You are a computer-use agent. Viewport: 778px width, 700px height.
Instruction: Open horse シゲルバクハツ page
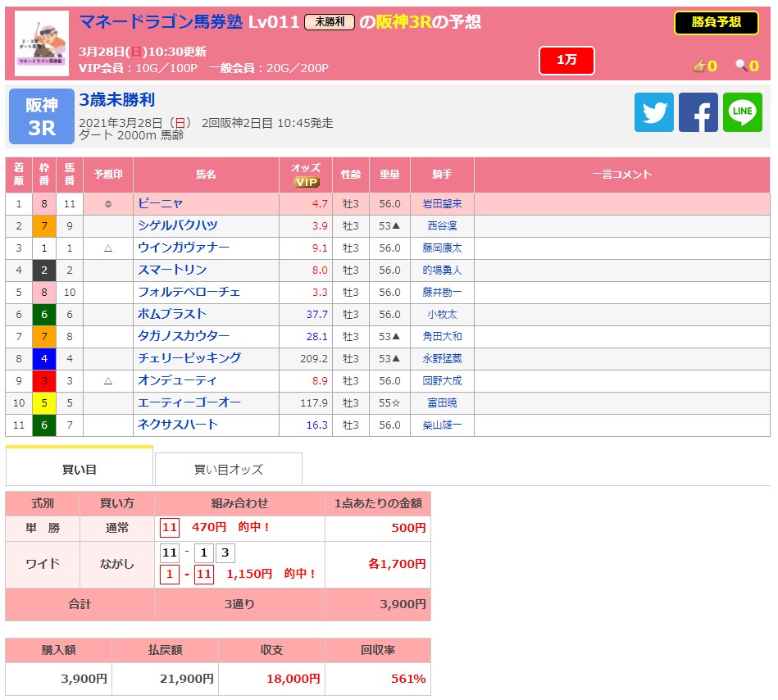(177, 225)
